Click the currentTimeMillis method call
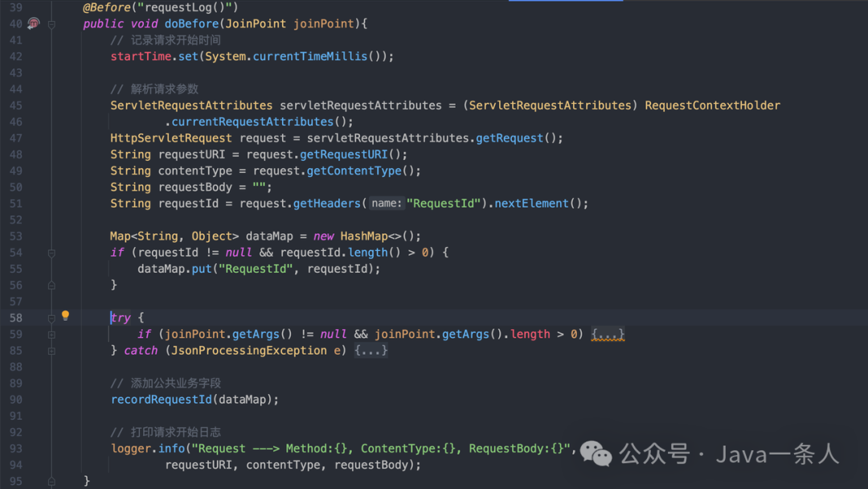The image size is (868, 489). [310, 56]
